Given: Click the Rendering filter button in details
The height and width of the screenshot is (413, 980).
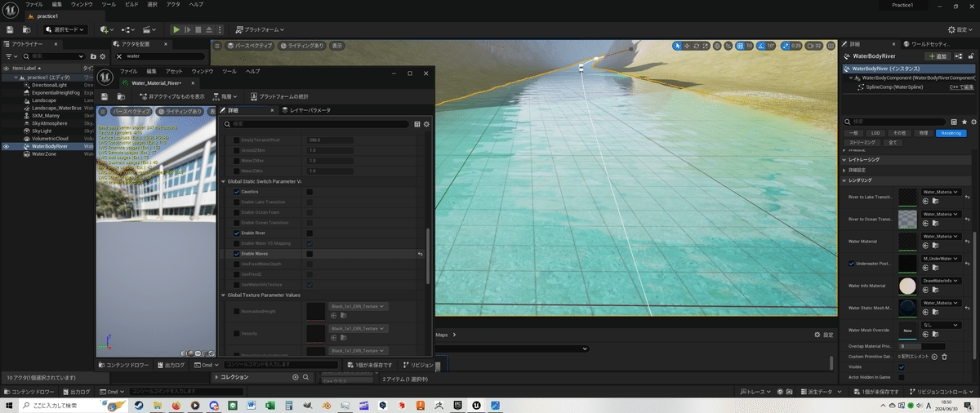Looking at the screenshot, I should [951, 132].
